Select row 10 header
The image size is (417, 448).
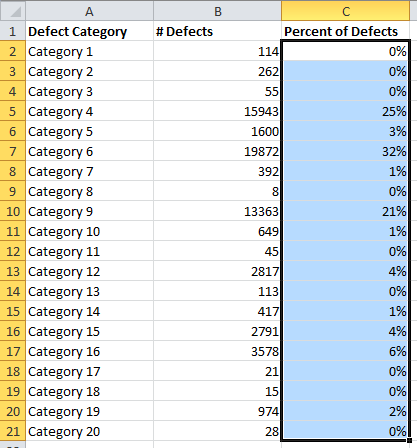[x=13, y=211]
